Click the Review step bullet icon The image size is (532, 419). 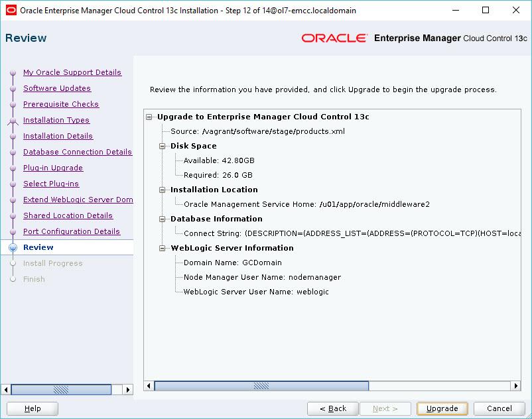(13, 247)
